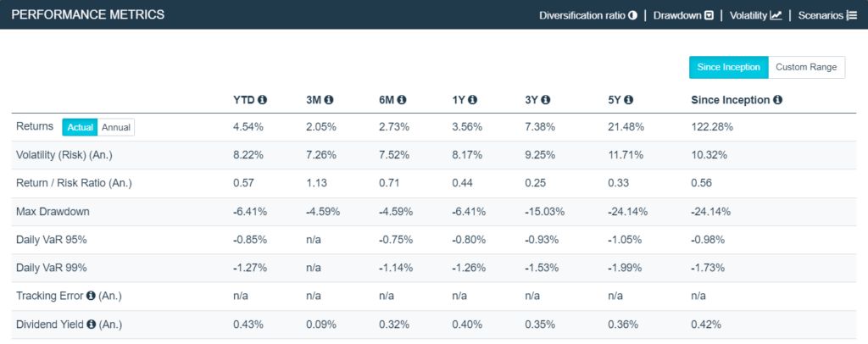Click the Dividend Yield info icon
The image size is (868, 344).
90,325
